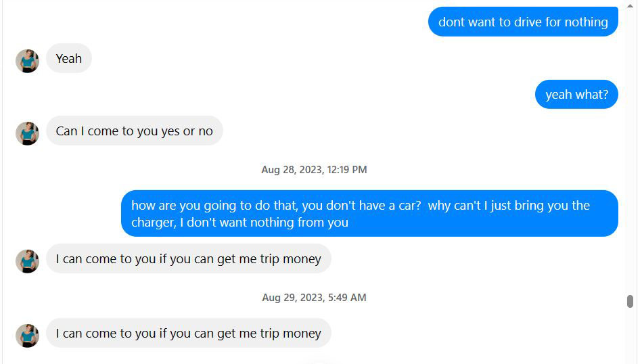The image size is (642, 364).
Task: Click the "Aug 29, 2023, 5:49 AM" timestamp
Action: click(x=314, y=298)
